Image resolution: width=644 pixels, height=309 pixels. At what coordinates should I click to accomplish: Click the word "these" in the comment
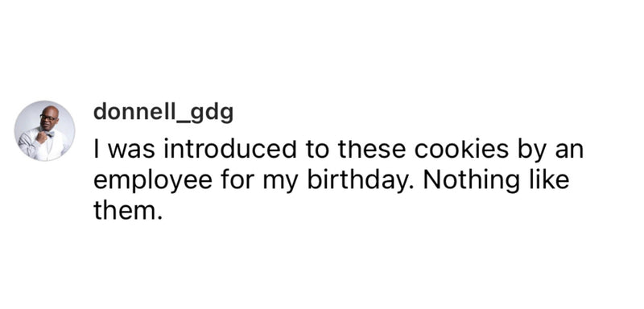click(372, 150)
